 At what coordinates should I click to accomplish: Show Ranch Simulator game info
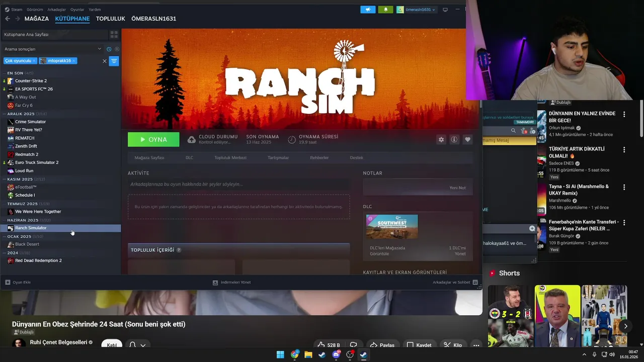click(x=454, y=140)
